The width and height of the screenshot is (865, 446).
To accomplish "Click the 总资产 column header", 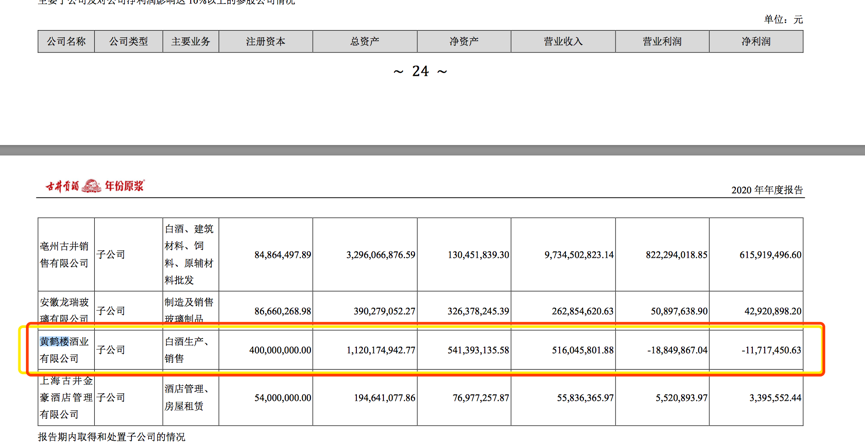I will point(365,41).
